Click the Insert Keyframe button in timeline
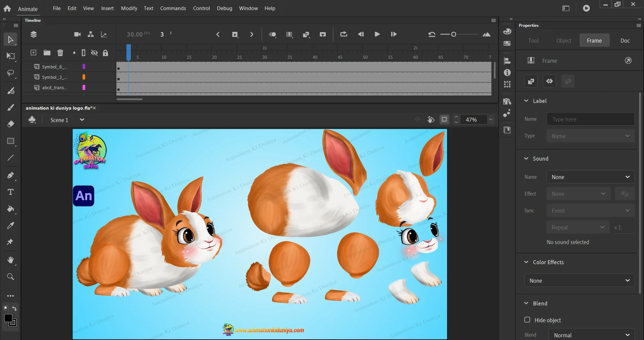Viewport: 644px width, 340px height. click(x=235, y=35)
